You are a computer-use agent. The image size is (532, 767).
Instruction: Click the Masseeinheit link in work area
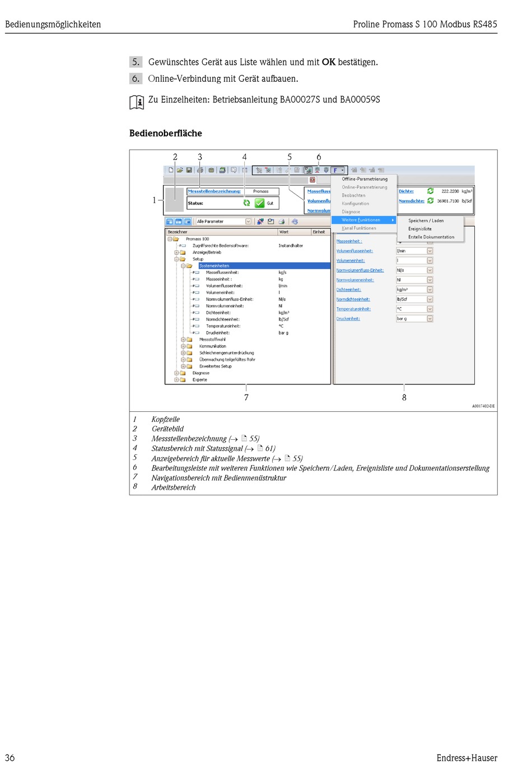pyautogui.click(x=349, y=241)
